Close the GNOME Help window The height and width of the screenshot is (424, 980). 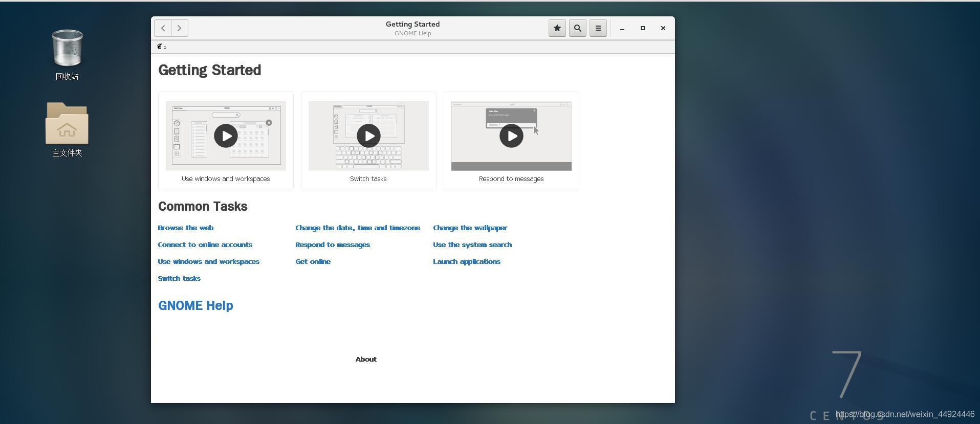pos(663,28)
